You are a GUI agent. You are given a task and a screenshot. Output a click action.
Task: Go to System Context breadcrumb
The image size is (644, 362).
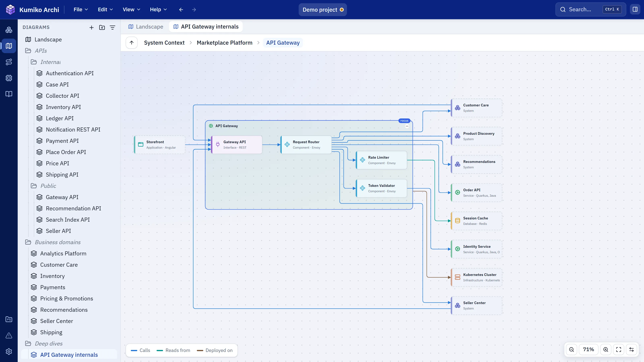pos(164,43)
